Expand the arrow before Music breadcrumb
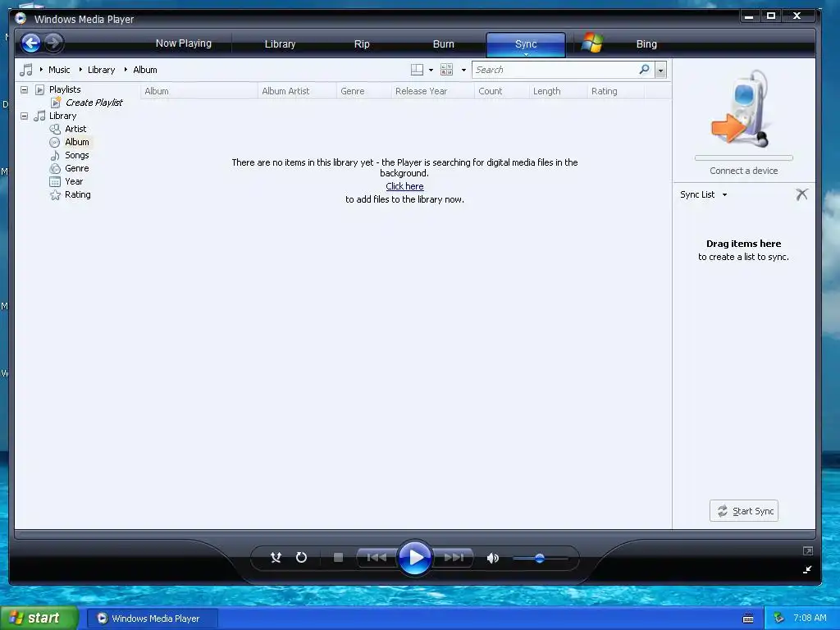Viewport: 840px width, 630px height. pos(41,70)
